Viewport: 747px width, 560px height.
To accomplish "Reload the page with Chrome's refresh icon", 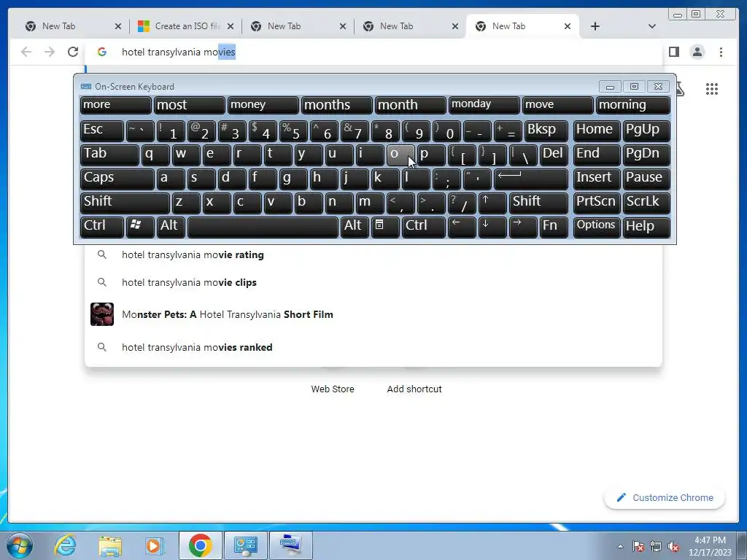I will point(72,52).
